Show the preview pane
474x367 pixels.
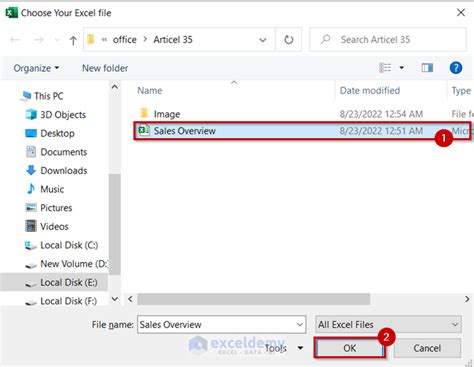pos(427,68)
